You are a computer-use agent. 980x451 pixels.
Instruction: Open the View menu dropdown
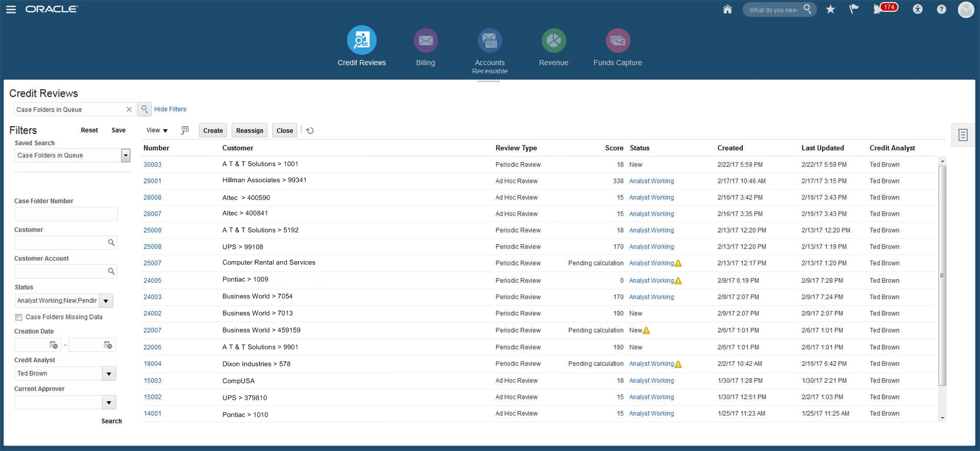tap(157, 130)
